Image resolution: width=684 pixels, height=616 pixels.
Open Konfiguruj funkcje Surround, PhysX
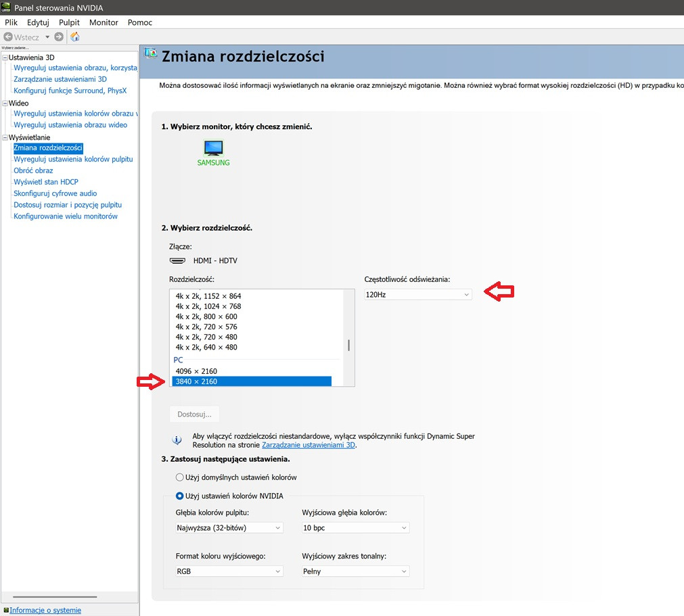click(x=70, y=90)
